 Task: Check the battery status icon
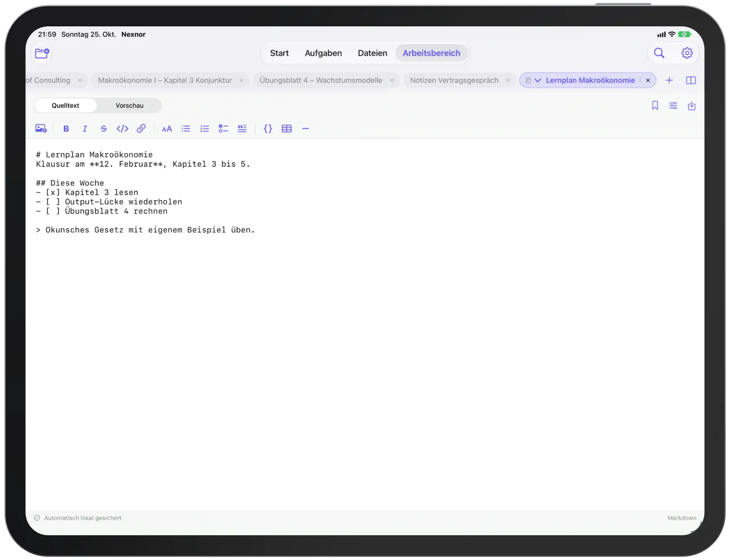click(685, 34)
